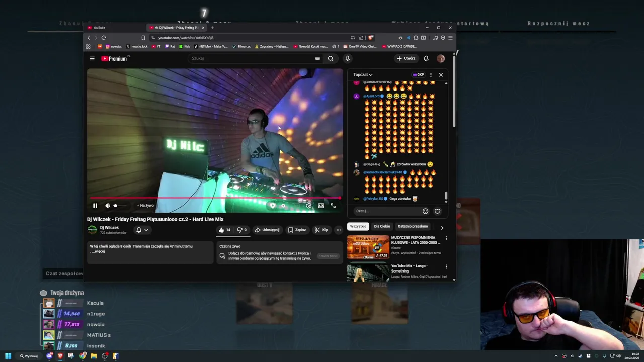Mute the video player volume
644x362 pixels.
tap(107, 205)
